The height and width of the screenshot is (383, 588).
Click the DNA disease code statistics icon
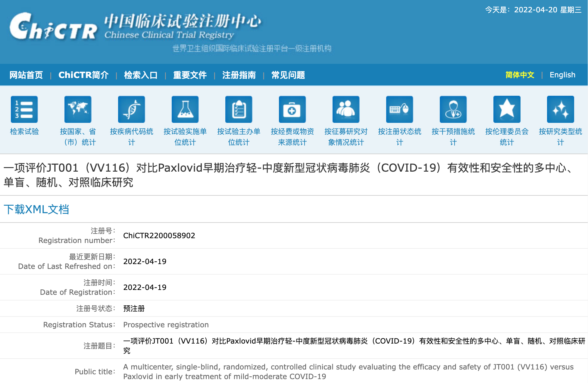coord(131,109)
